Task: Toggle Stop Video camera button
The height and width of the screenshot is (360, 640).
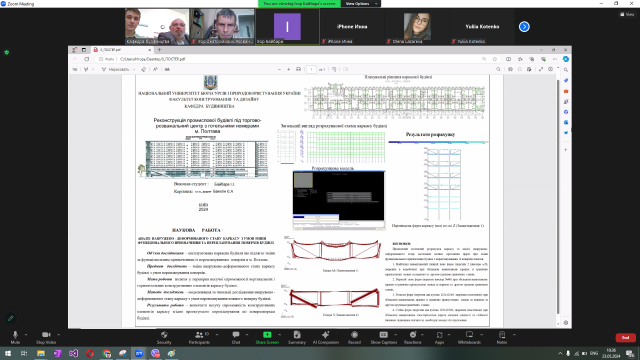Action: pos(46,337)
